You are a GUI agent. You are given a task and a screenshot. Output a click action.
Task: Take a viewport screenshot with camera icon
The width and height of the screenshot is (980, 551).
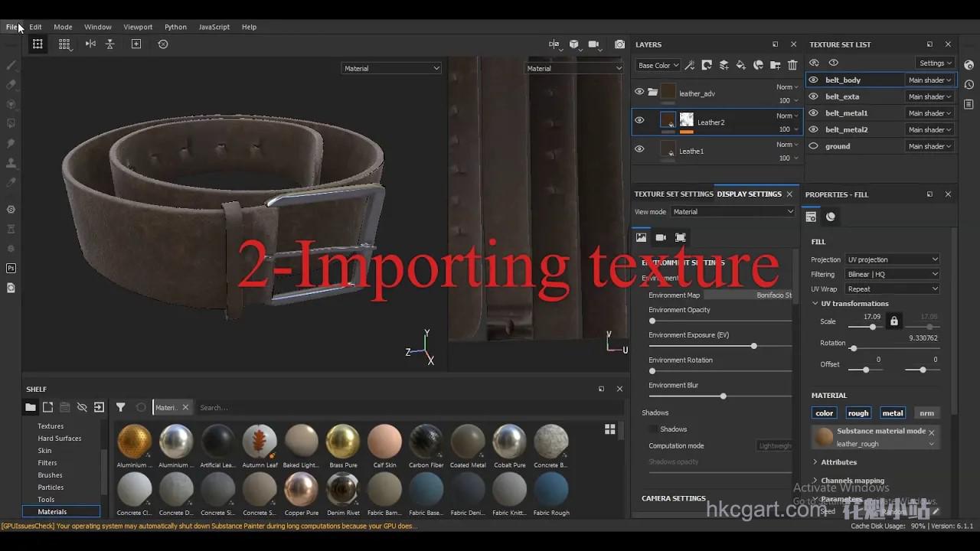tap(619, 44)
